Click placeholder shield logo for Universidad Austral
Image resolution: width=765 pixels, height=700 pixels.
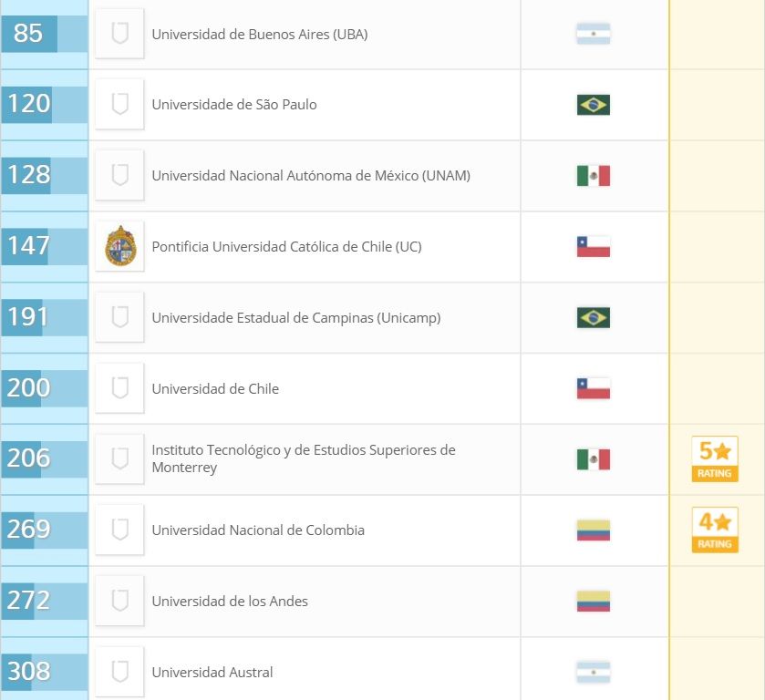119,673
